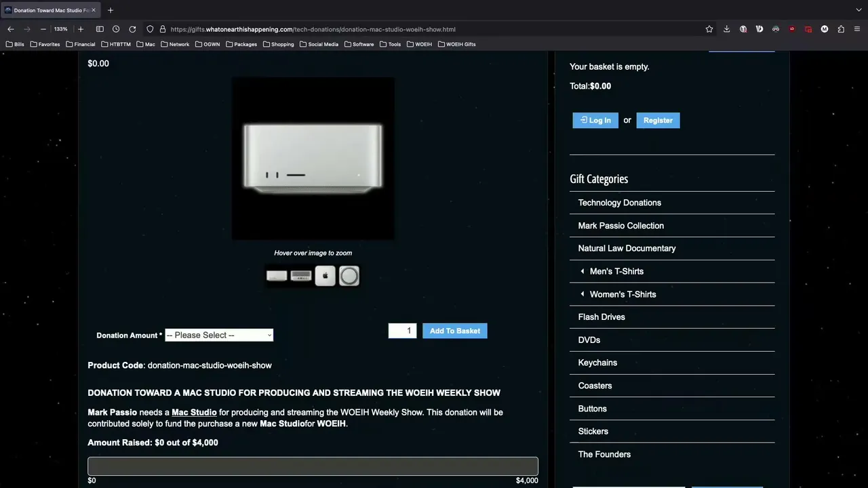The image size is (868, 488).
Task: Open Coasters category
Action: click(595, 386)
